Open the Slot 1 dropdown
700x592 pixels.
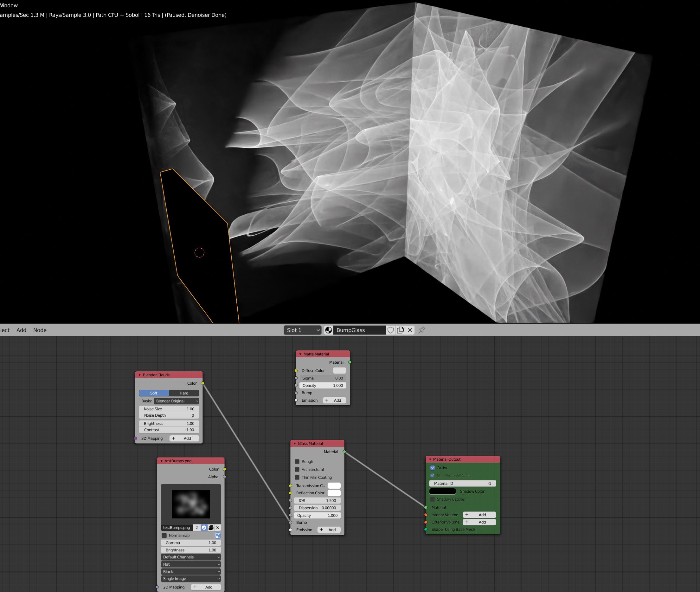(x=303, y=330)
